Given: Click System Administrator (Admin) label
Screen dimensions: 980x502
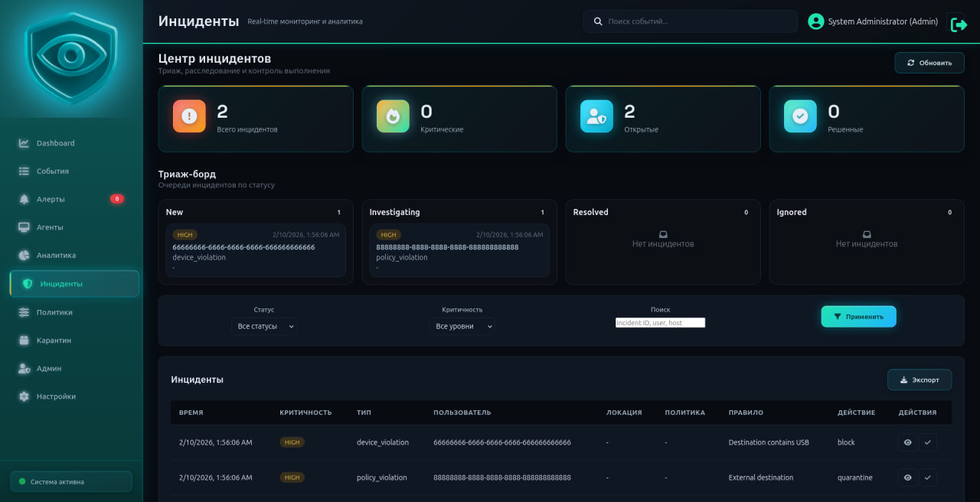Looking at the screenshot, I should click(x=883, y=21).
